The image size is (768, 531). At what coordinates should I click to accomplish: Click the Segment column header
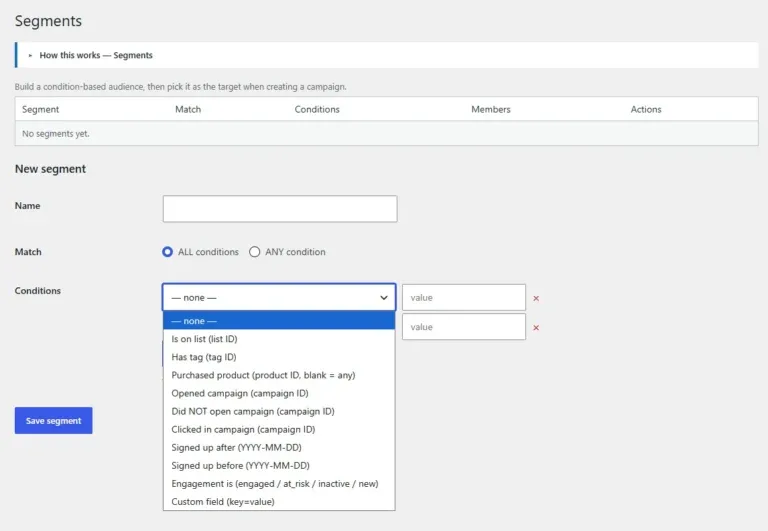pos(40,109)
